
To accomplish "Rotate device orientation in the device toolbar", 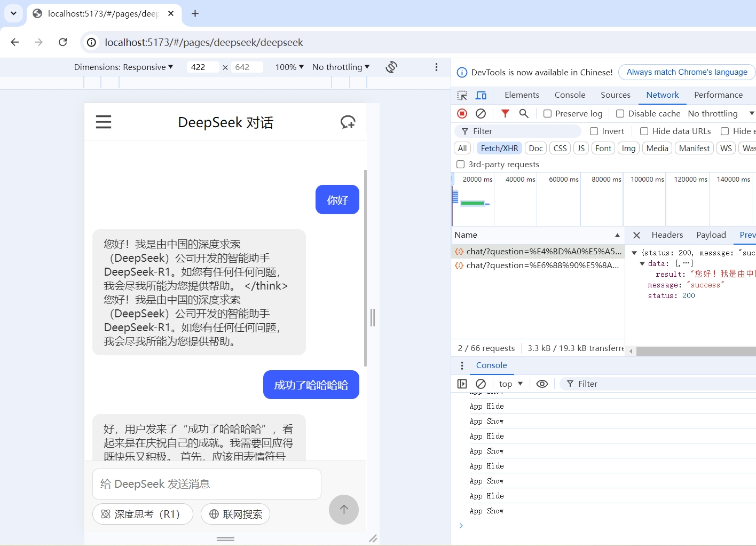I will pos(391,67).
